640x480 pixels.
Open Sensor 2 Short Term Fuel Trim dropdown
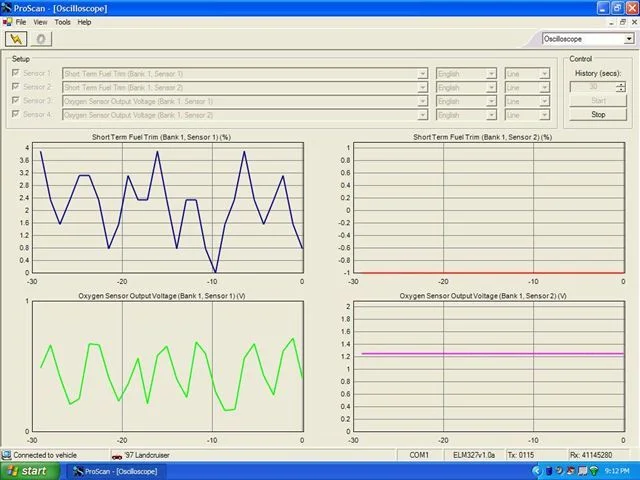click(x=245, y=87)
